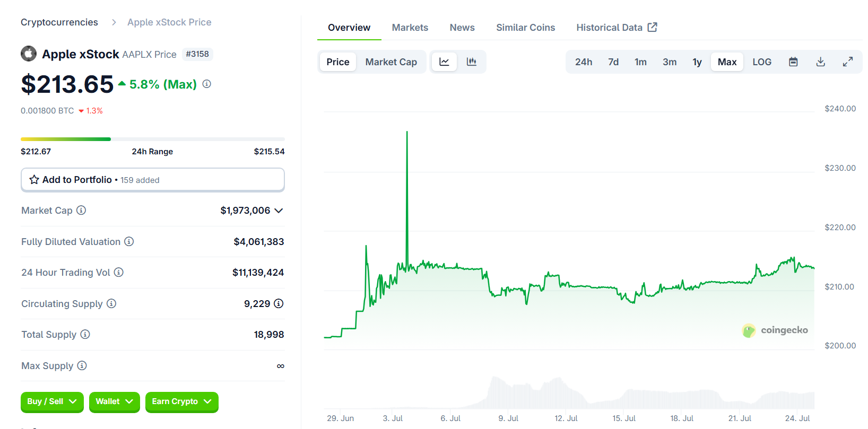Click the $212.67 range low value
The image size is (868, 429).
[36, 152]
